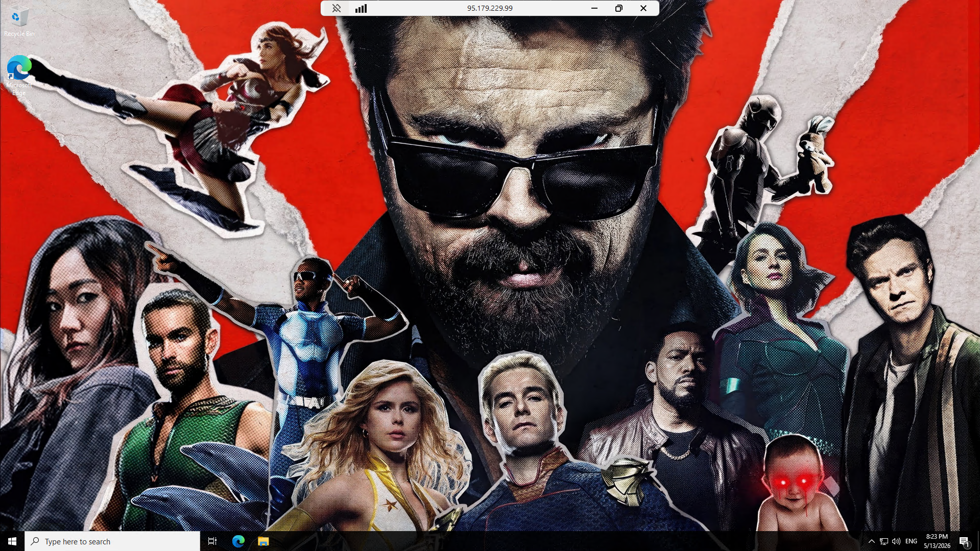
Task: Open the volume speaker tray icon
Action: pos(896,541)
